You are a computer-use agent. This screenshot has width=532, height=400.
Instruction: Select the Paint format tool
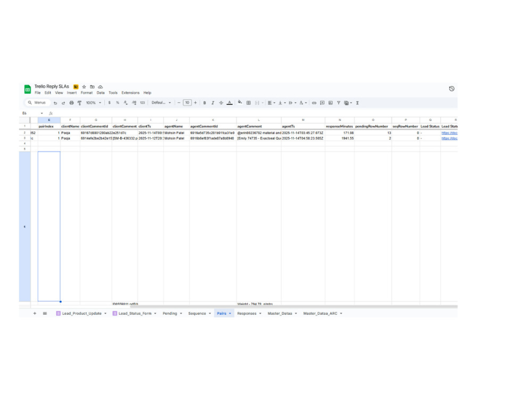tap(79, 103)
